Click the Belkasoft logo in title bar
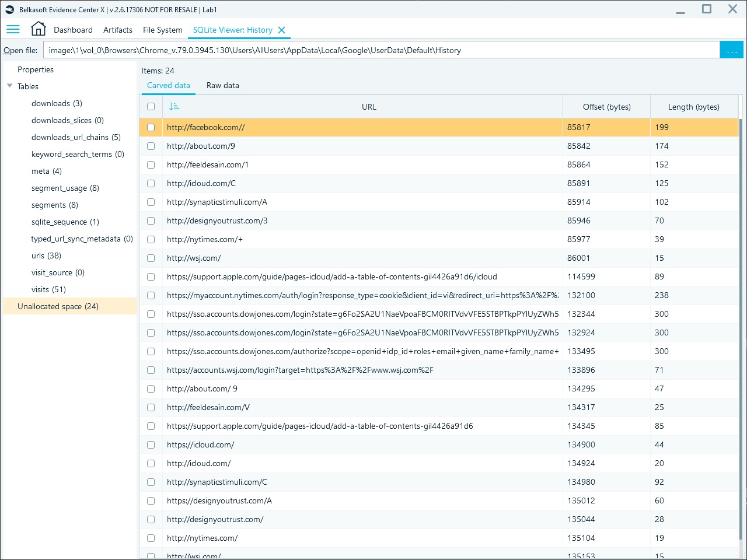This screenshot has height=560, width=747. point(9,9)
